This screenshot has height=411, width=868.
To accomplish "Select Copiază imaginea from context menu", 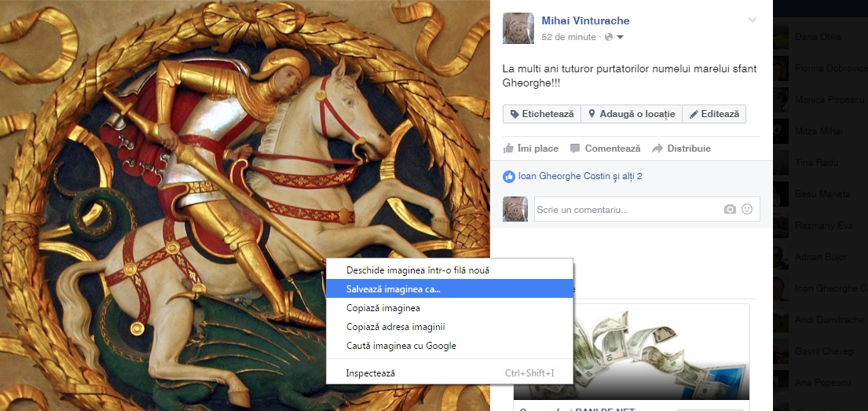I will pos(383,308).
